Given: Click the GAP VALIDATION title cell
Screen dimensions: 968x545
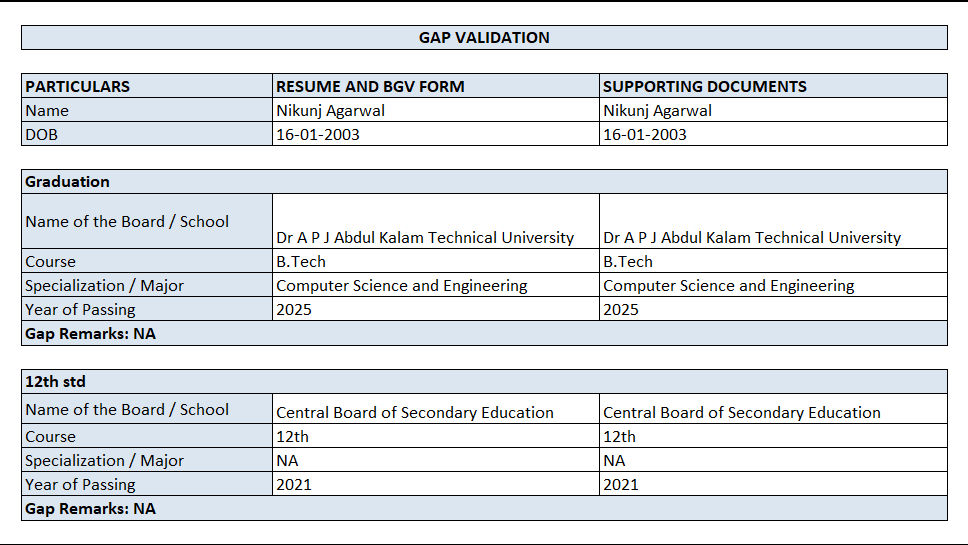Looking at the screenshot, I should [x=484, y=38].
